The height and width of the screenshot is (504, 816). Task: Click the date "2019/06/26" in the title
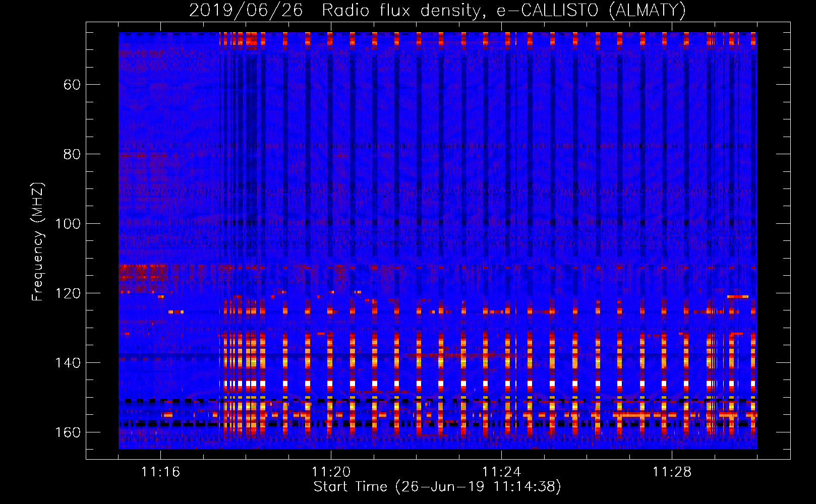click(x=246, y=10)
